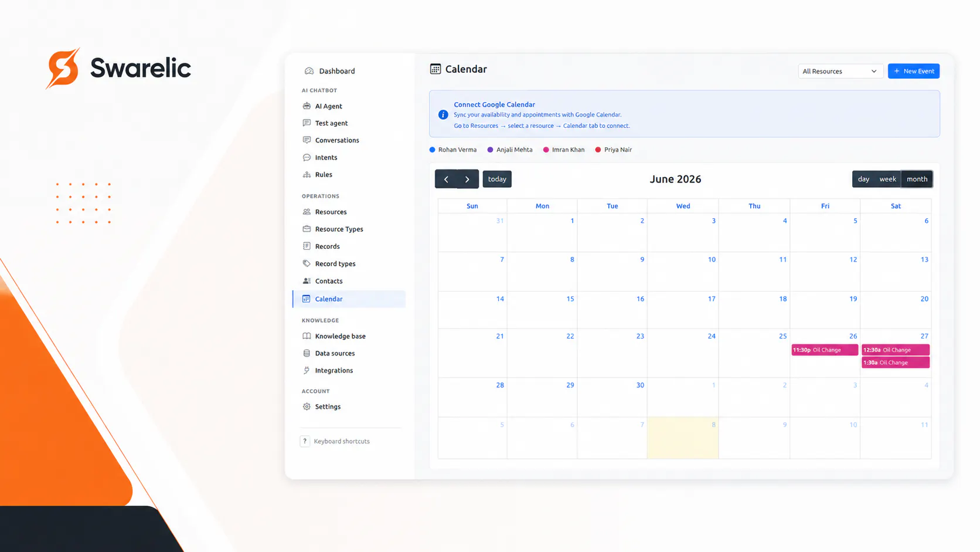Open Settings in the sidebar
The width and height of the screenshot is (980, 552).
pyautogui.click(x=328, y=407)
